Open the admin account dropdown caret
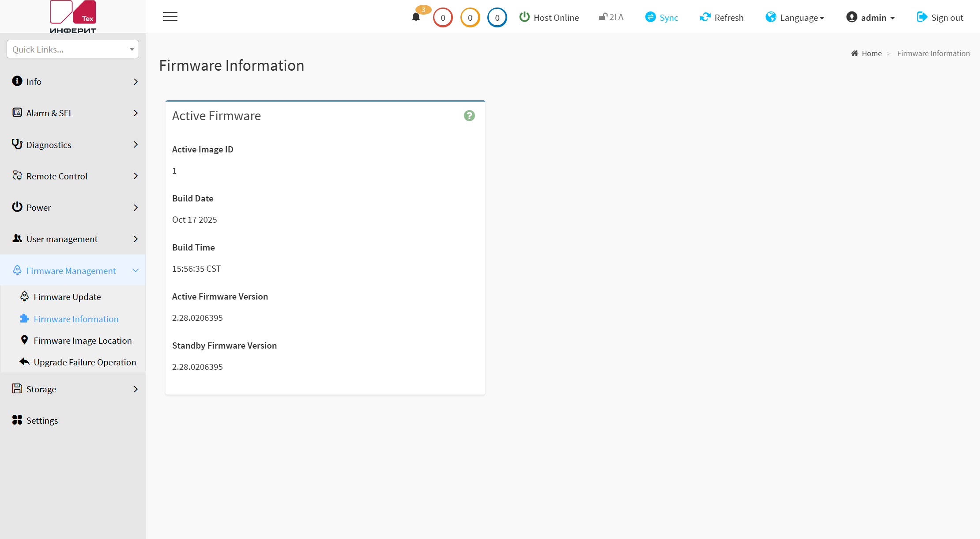980x539 pixels. pyautogui.click(x=893, y=18)
